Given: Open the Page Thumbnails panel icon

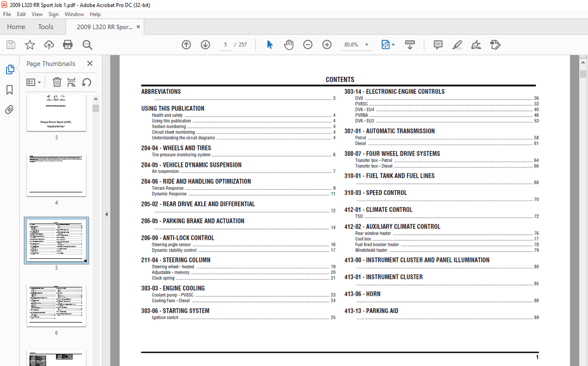Looking at the screenshot, I should click(x=10, y=69).
